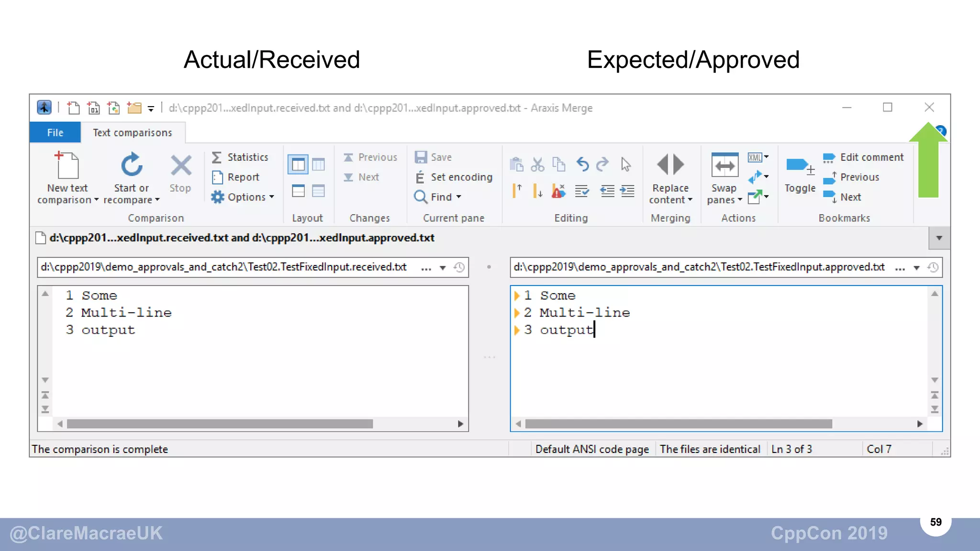Viewport: 980px width, 551px height.
Task: Click the Copy icon
Action: click(558, 164)
